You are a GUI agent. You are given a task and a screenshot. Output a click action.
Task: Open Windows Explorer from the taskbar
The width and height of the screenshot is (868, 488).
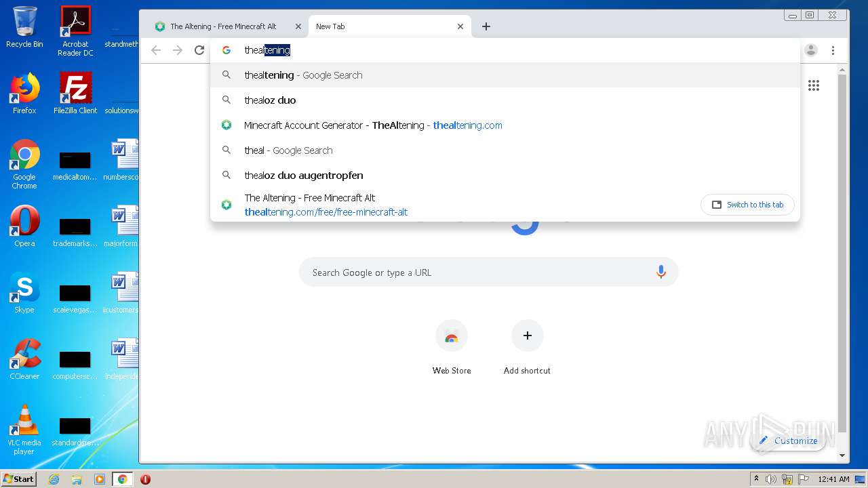77,479
